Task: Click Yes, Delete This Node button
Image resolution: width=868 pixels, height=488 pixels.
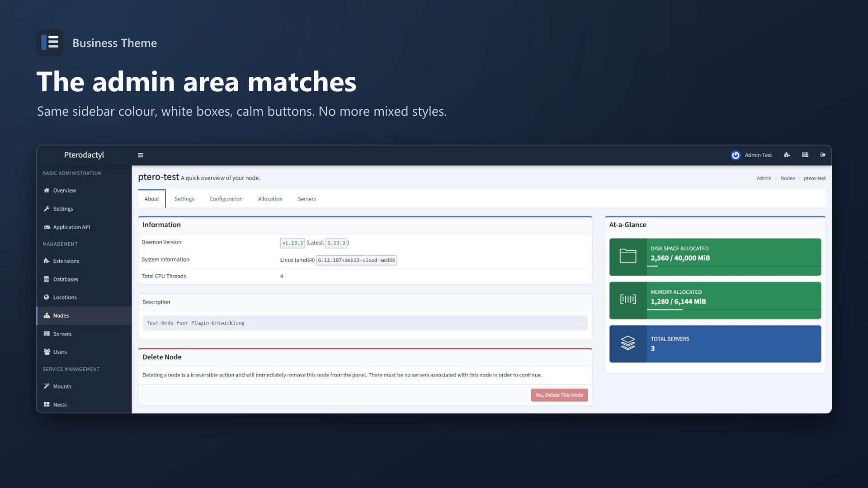Action: pyautogui.click(x=559, y=395)
